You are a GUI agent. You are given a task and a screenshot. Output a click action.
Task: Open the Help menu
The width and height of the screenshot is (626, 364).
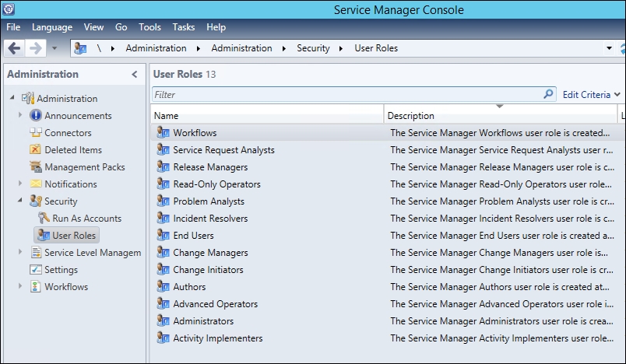216,27
